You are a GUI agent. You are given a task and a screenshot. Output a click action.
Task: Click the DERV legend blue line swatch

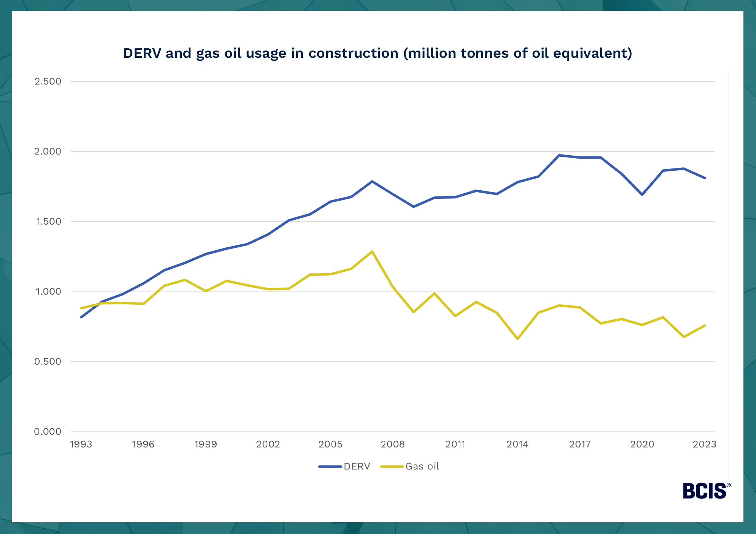[330, 467]
